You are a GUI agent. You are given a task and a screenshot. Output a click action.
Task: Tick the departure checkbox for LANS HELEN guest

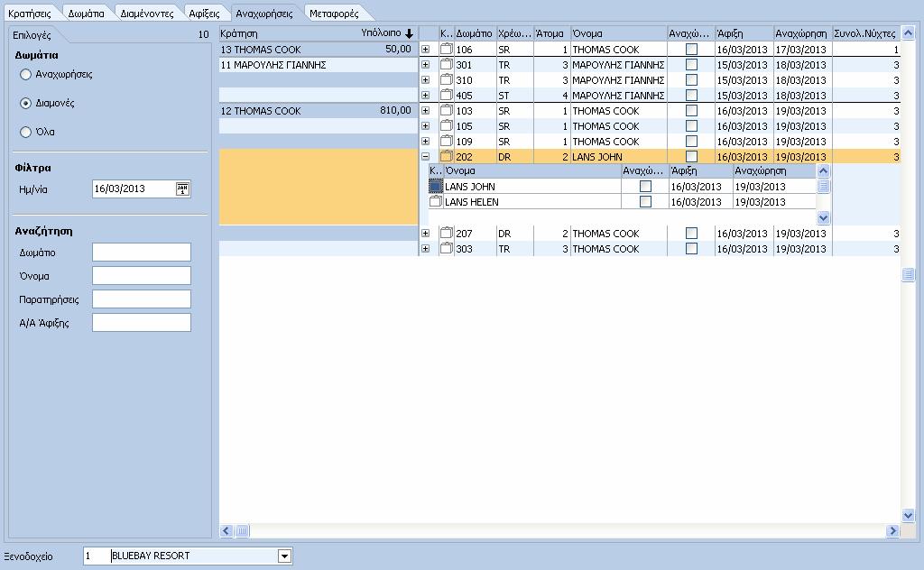(x=645, y=201)
